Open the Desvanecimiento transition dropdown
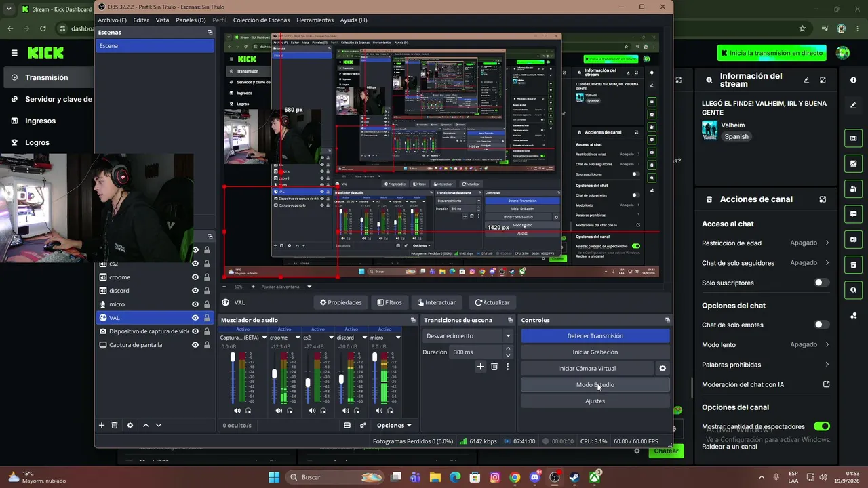The width and height of the screenshot is (868, 488). [x=468, y=336]
